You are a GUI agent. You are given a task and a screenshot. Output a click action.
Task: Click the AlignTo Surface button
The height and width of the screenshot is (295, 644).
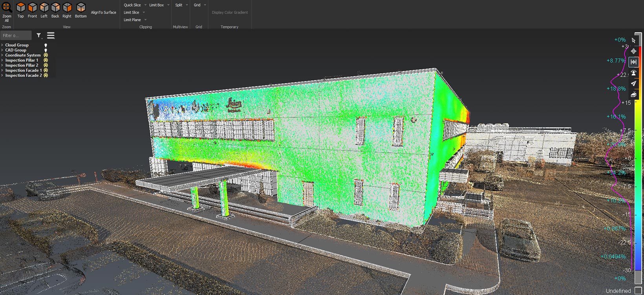103,13
